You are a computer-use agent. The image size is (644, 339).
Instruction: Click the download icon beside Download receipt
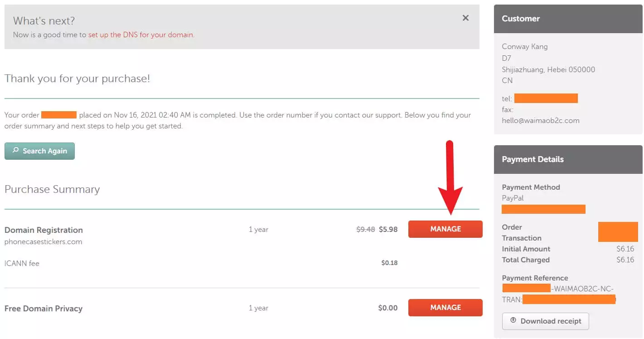pyautogui.click(x=513, y=320)
